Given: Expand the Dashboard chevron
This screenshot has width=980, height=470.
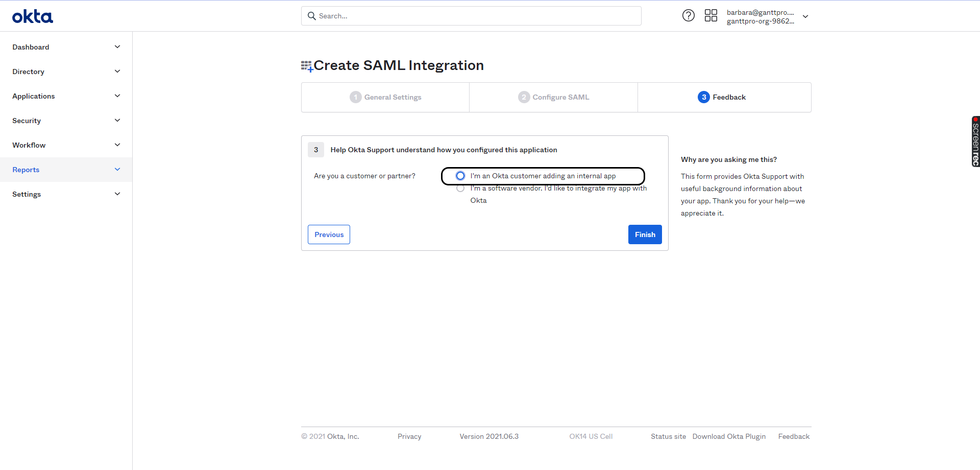Looking at the screenshot, I should point(117,47).
